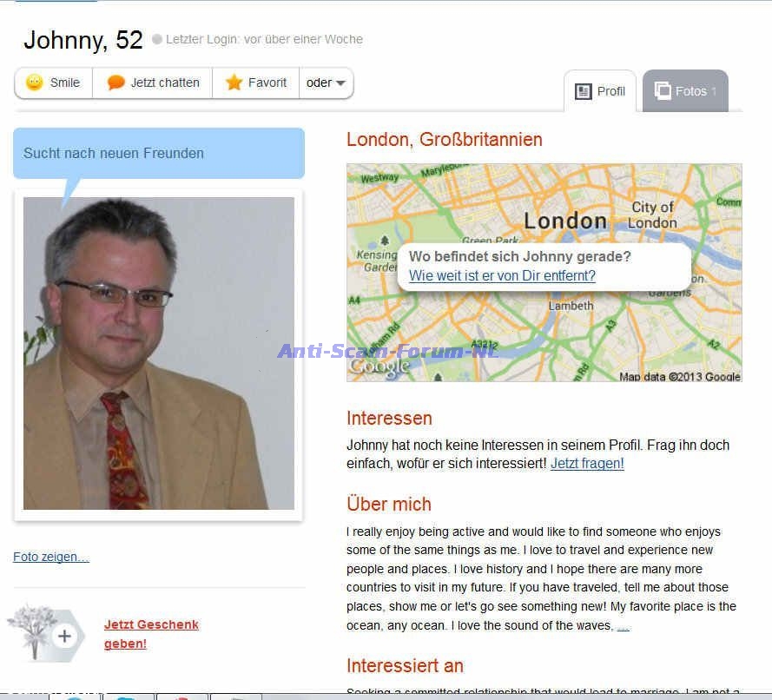772x700 pixels.
Task: Click the Smile emoji icon
Action: pos(35,83)
